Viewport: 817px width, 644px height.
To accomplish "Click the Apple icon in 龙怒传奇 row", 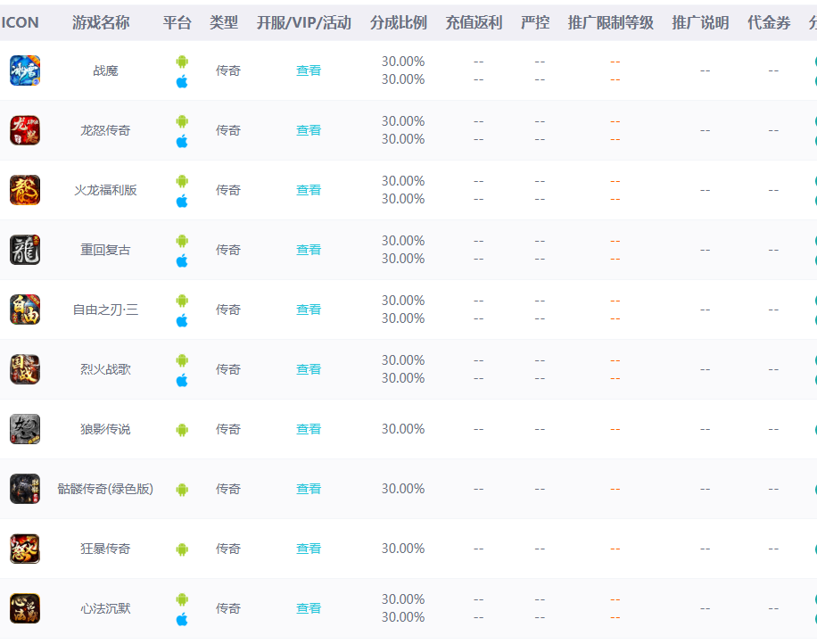I will pyautogui.click(x=182, y=141).
